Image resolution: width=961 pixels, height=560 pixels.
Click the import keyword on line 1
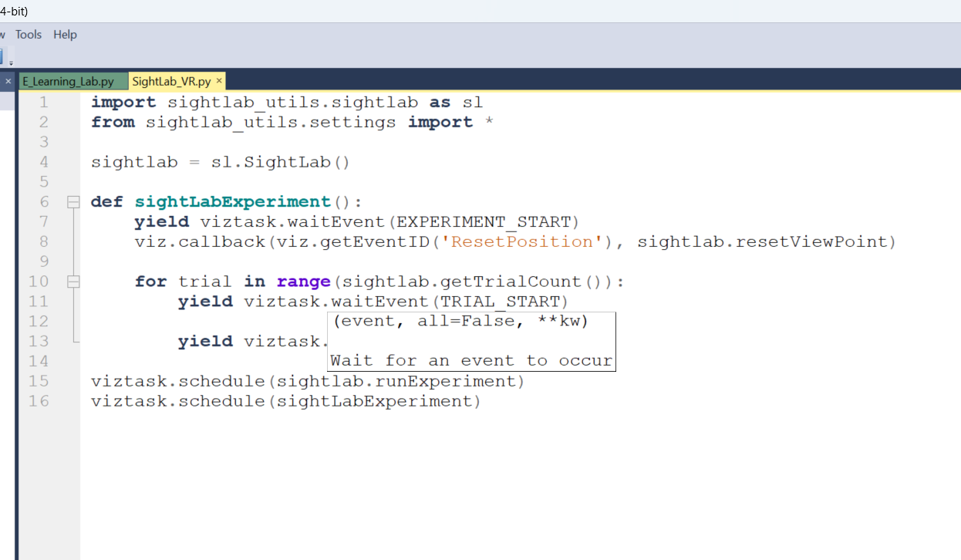(x=123, y=103)
